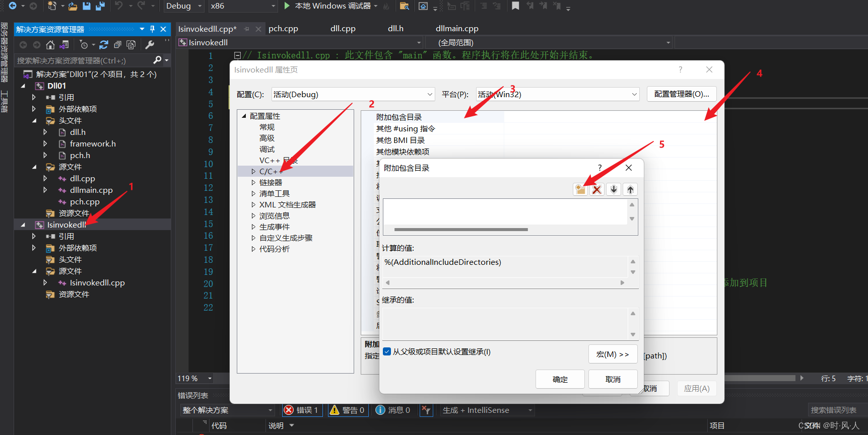Close the 附加包含目录 dialog

(x=629, y=168)
